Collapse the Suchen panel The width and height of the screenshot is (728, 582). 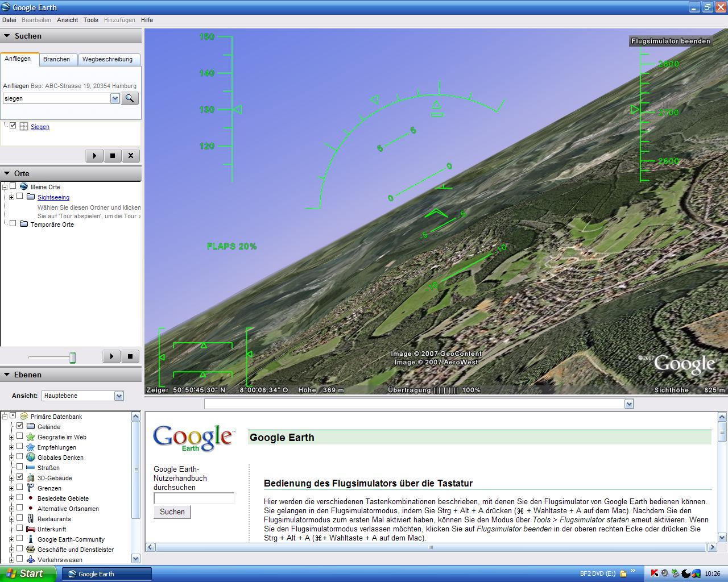[x=7, y=36]
